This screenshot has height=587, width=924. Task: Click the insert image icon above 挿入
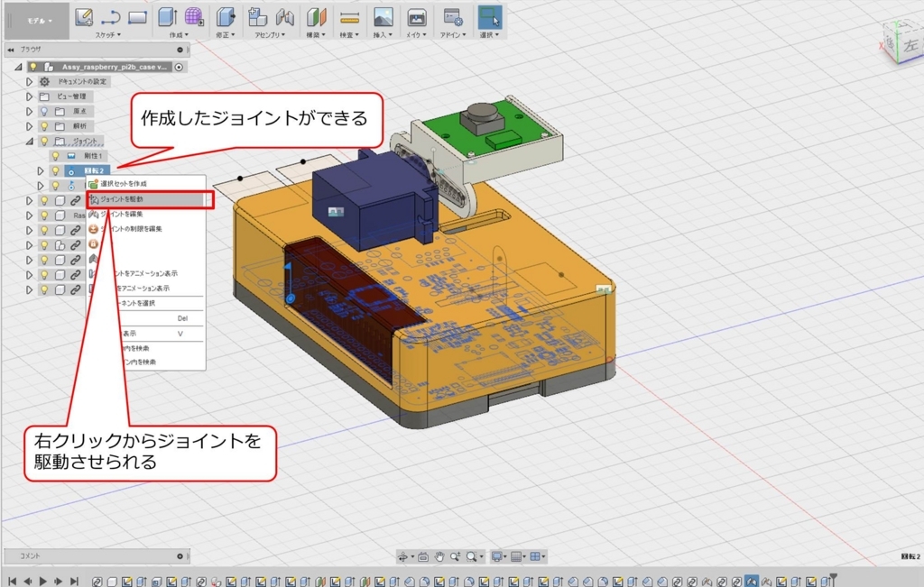383,17
